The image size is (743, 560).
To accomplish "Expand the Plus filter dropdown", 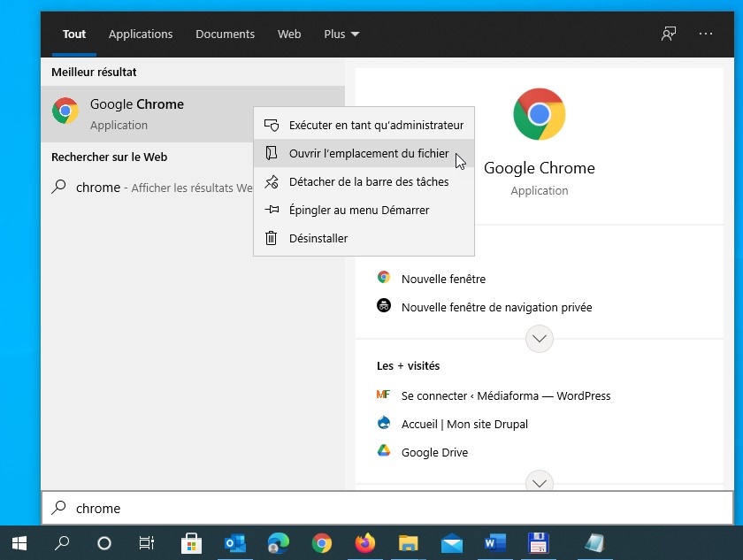I will pos(341,35).
